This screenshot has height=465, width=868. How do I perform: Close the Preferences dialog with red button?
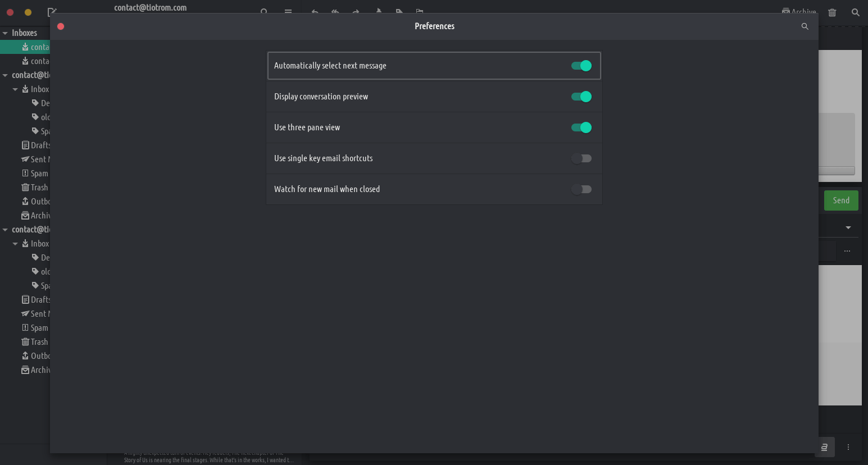pos(61,26)
